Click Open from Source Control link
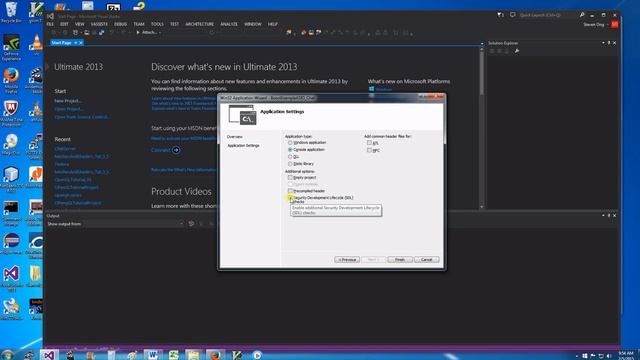 pos(81,117)
